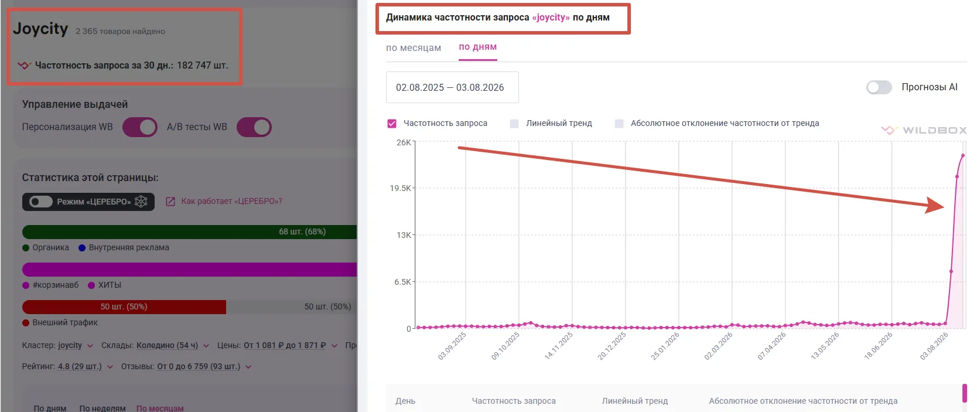Check Линейный тренд checkbox
980x412 pixels.
(514, 124)
